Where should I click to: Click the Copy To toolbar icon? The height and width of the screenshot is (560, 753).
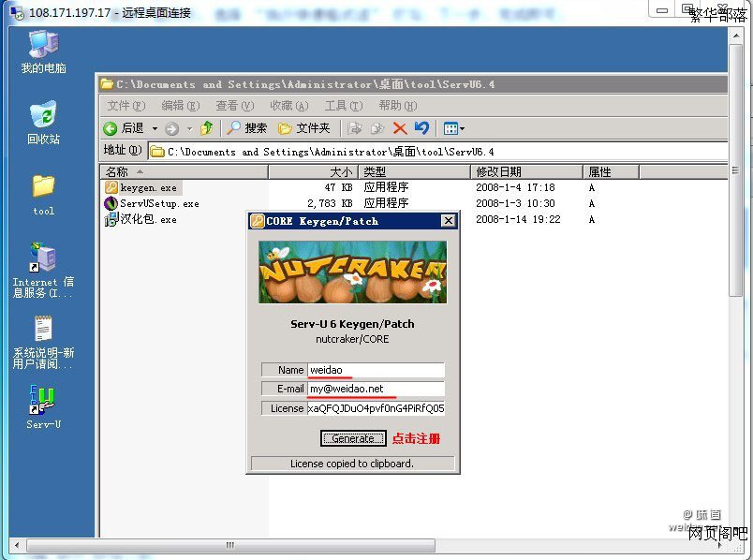coord(377,128)
